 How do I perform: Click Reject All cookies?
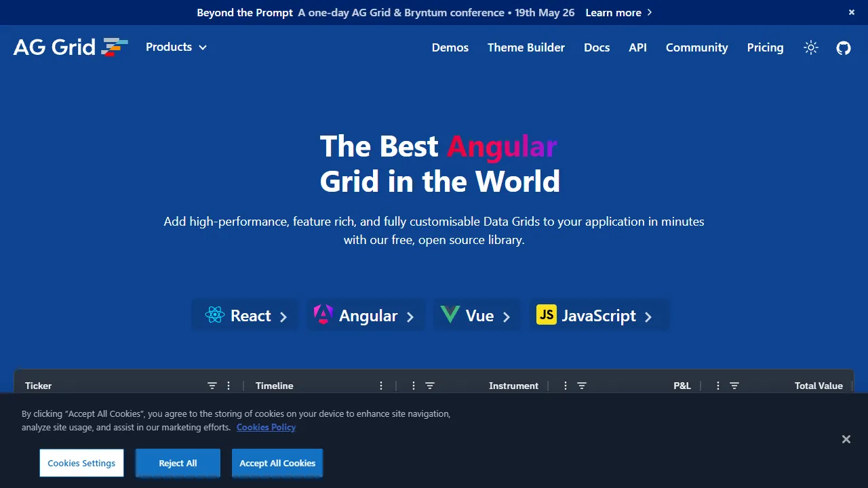(x=178, y=463)
